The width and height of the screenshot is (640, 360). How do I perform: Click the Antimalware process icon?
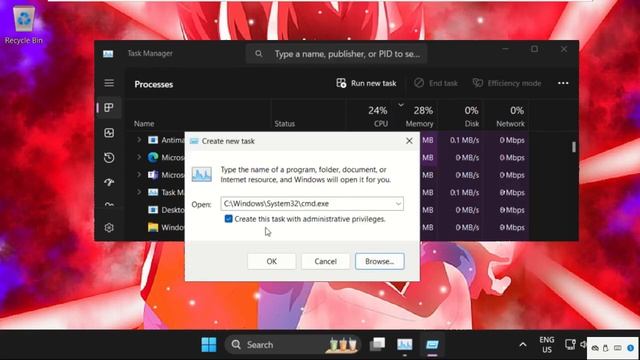click(x=153, y=140)
